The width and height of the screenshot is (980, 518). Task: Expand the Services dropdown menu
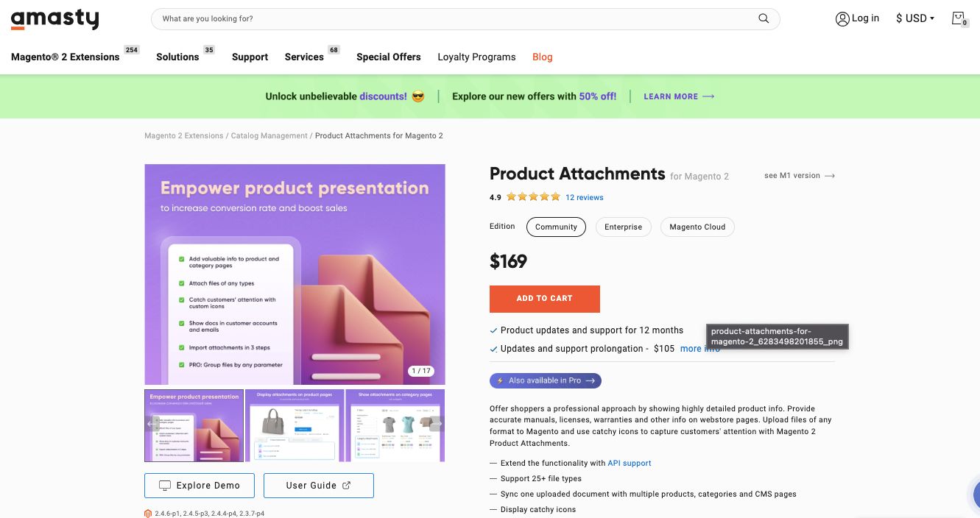(303, 57)
